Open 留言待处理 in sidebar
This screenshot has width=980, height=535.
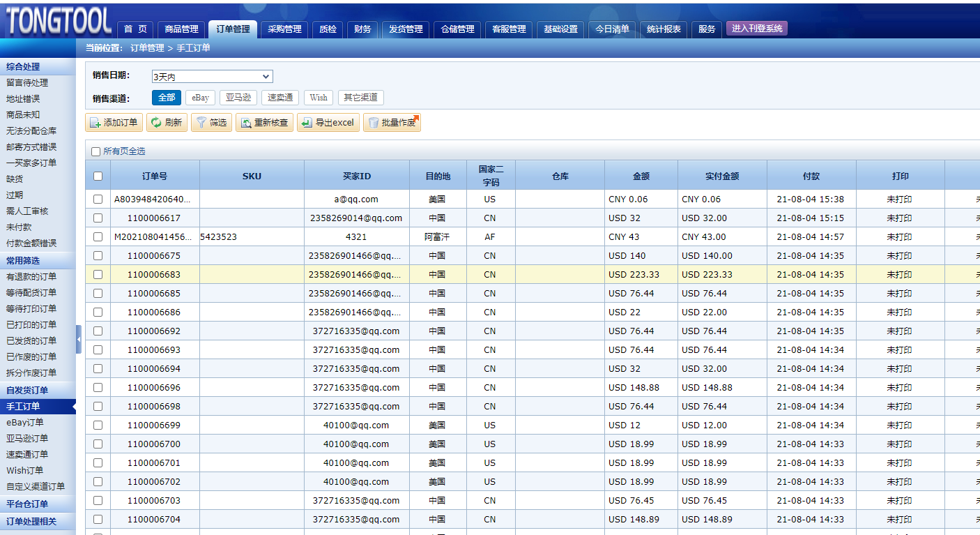point(27,83)
